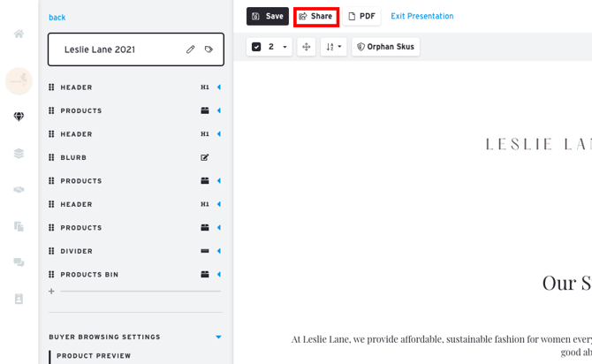Click the tag icon beside Leslie Lane 2021
592x364 pixels.
tap(209, 49)
